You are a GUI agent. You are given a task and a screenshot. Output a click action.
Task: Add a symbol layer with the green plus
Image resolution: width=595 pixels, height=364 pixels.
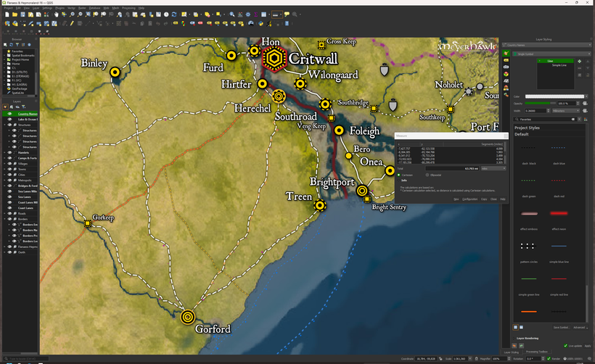tap(579, 61)
